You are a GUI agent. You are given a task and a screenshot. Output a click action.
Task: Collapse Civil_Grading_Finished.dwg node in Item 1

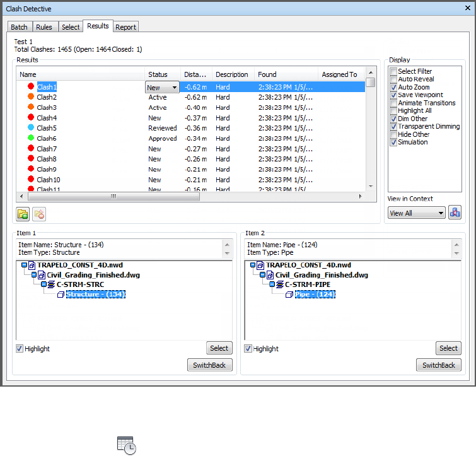(x=34, y=275)
